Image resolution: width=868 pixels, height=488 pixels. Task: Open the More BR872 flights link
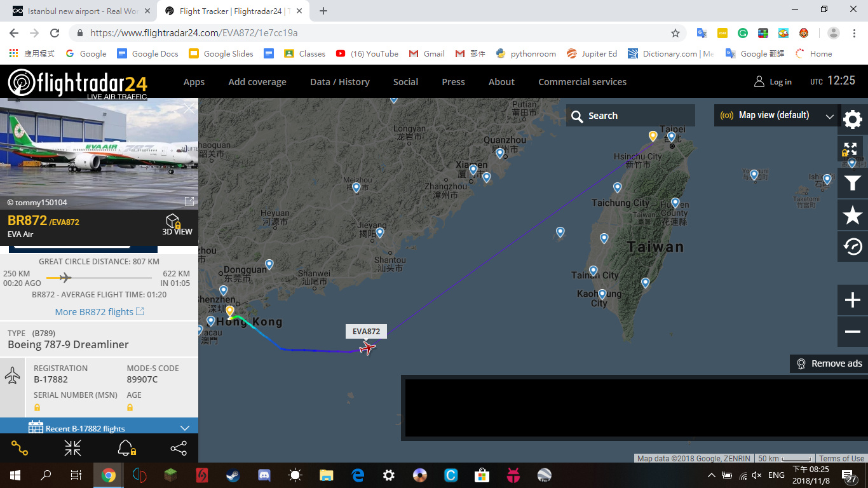pyautogui.click(x=99, y=312)
